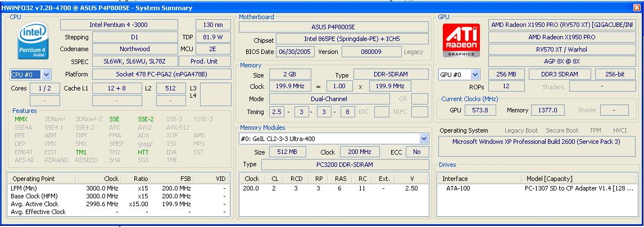Click the EM64T feature flag

point(23,152)
